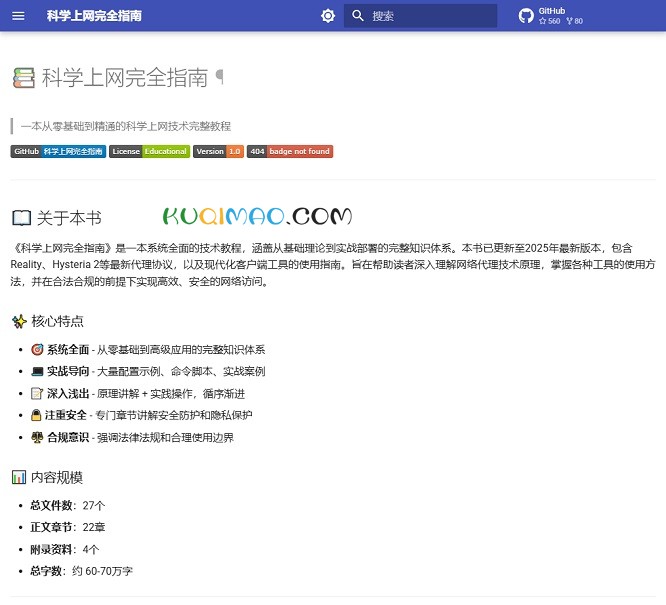Click the search magnifier icon
This screenshot has height=605, width=666.
tap(358, 16)
